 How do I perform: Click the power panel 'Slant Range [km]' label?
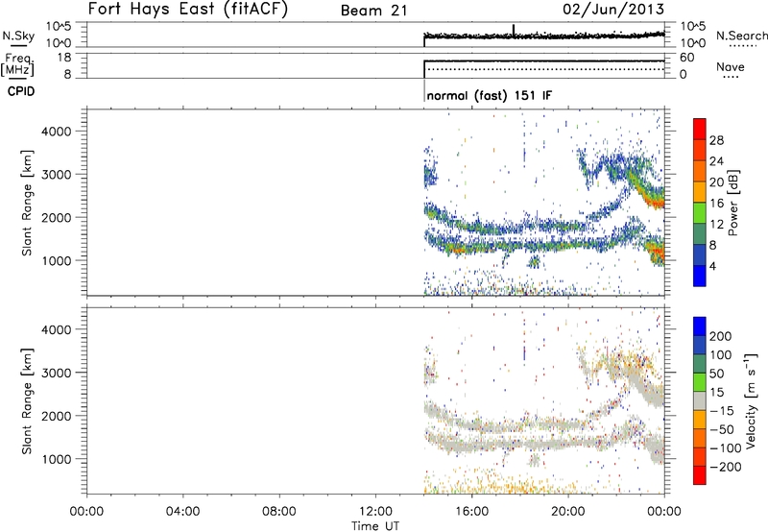pos(27,203)
